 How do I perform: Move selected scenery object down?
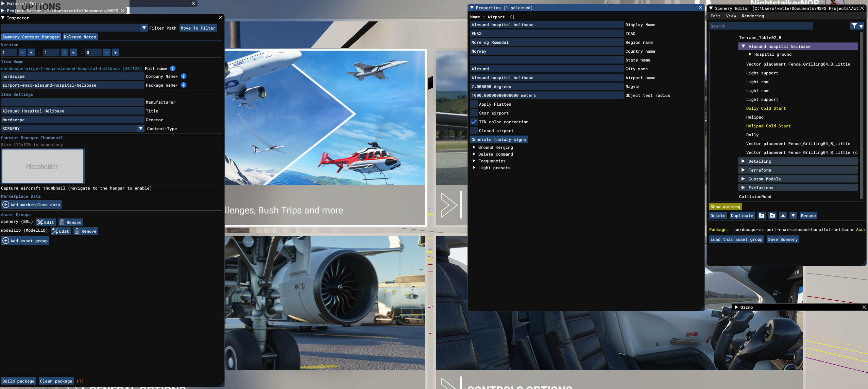click(x=793, y=215)
